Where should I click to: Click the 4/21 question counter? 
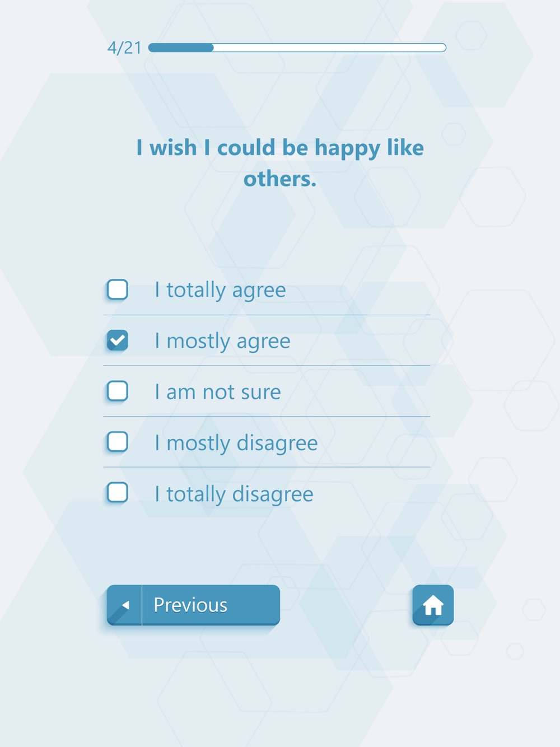coord(124,48)
